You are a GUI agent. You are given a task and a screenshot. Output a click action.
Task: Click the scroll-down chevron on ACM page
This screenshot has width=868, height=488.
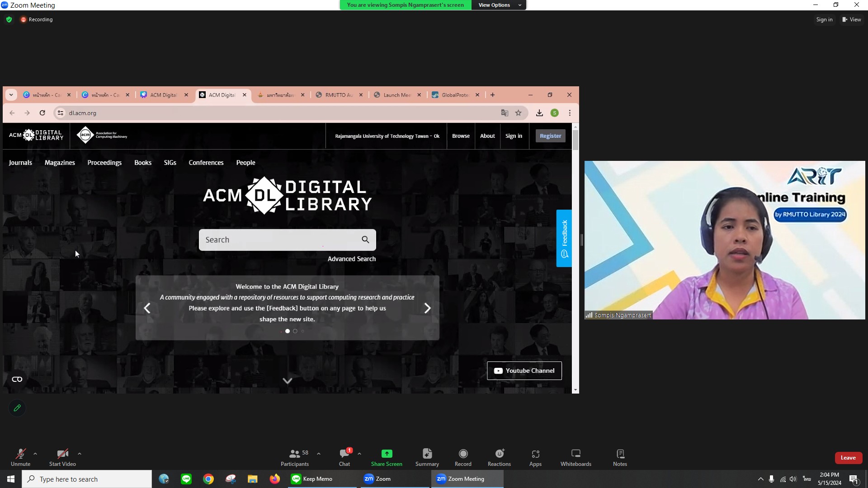[288, 381]
